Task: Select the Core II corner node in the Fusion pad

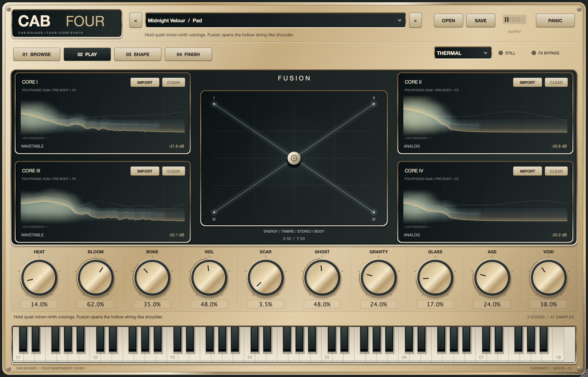Action: [374, 104]
